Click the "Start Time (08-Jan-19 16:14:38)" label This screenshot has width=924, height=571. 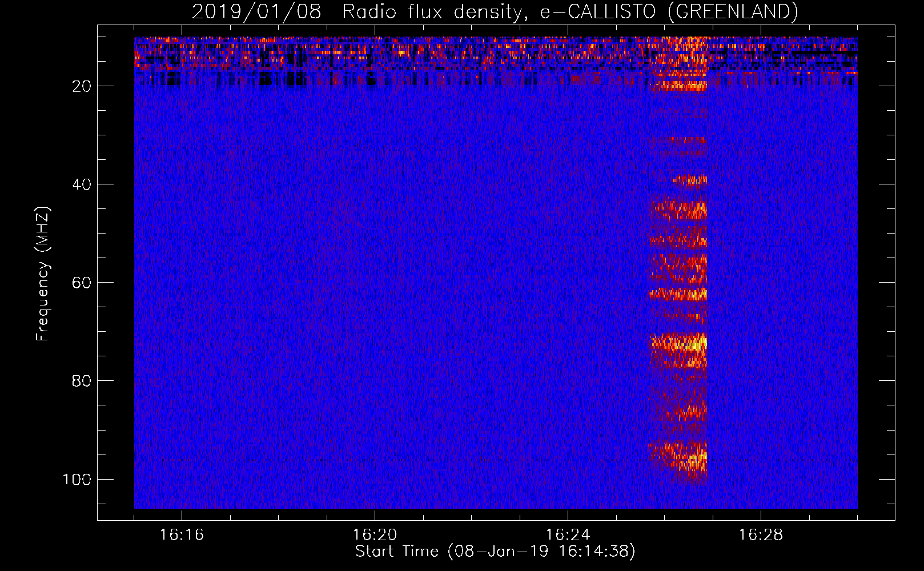(495, 552)
